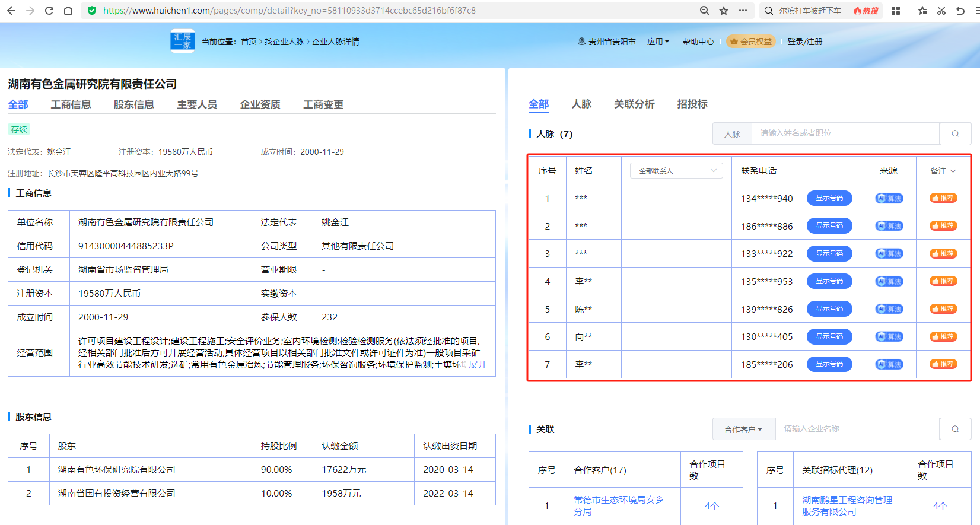The height and width of the screenshot is (525, 980).
Task: Open 湖南鹏星工程咨询管理服务有限公司 link
Action: (x=847, y=505)
